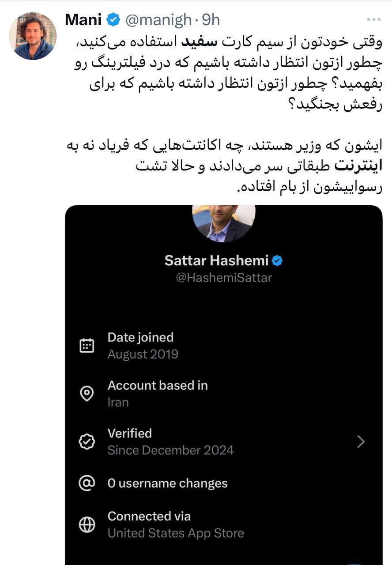Screen dimensions: 392x565
Task: Click the globe icon next to Connected via
Action: [88, 524]
